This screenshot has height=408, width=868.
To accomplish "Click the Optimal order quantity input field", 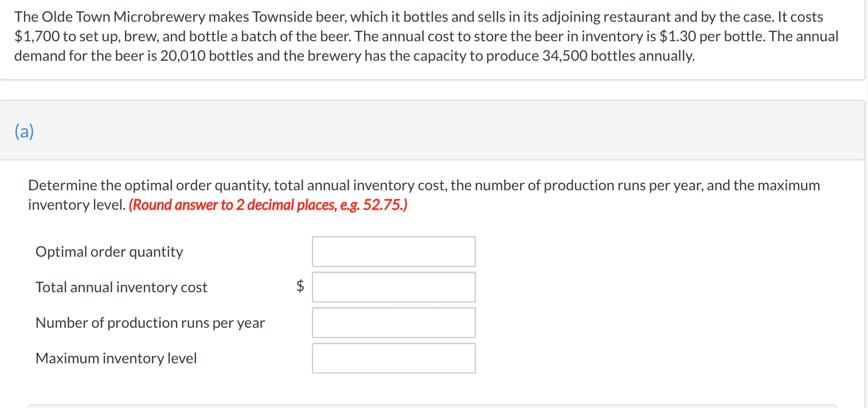I will tap(393, 251).
